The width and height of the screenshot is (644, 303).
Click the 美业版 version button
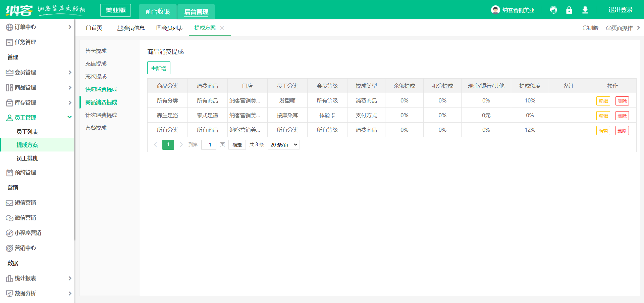[x=115, y=10]
